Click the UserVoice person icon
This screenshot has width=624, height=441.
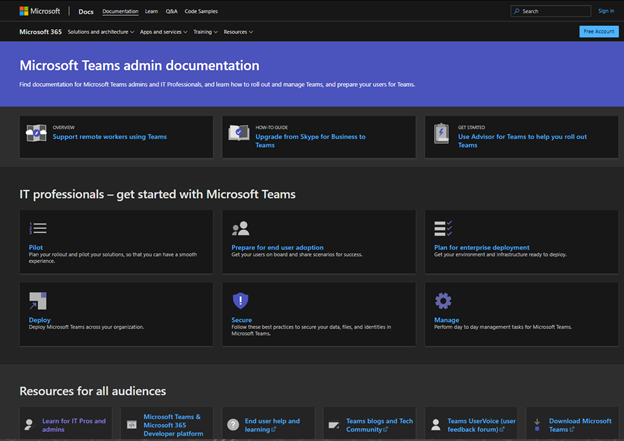pyautogui.click(x=436, y=425)
